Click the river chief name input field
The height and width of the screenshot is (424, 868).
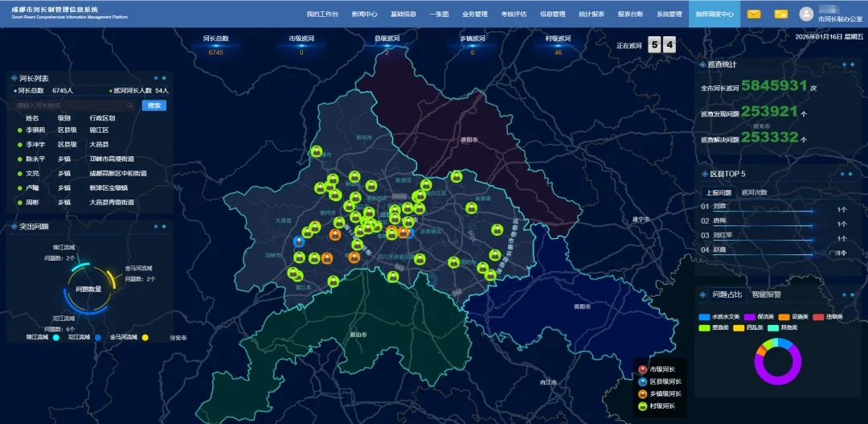click(x=72, y=105)
